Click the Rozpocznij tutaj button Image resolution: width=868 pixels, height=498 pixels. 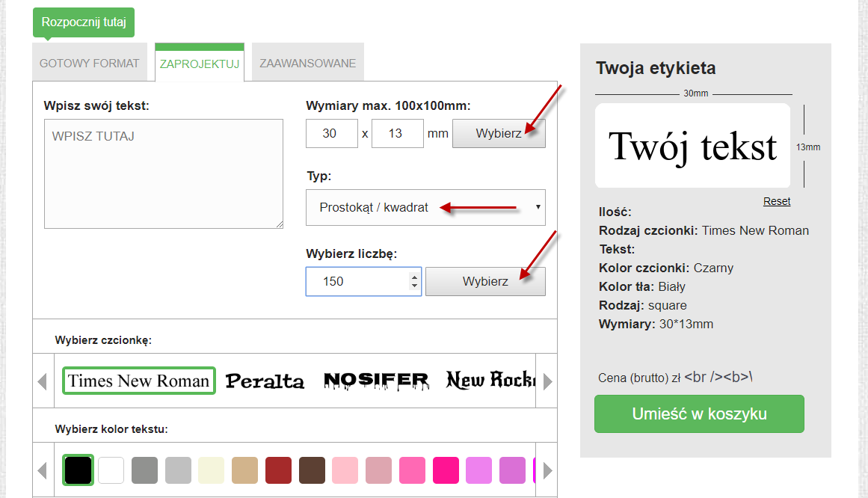click(84, 22)
